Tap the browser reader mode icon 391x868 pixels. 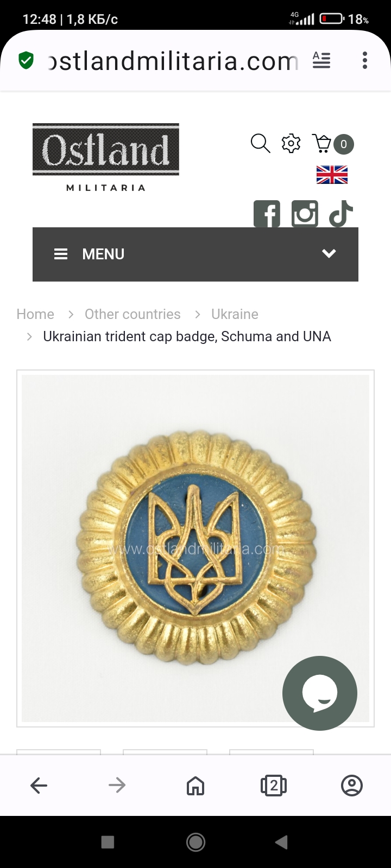point(321,60)
